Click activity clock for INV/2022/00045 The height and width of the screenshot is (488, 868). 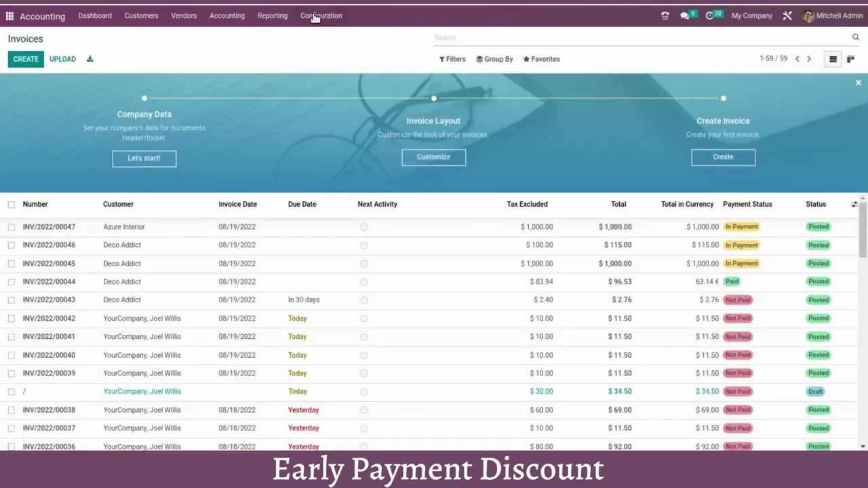point(364,264)
